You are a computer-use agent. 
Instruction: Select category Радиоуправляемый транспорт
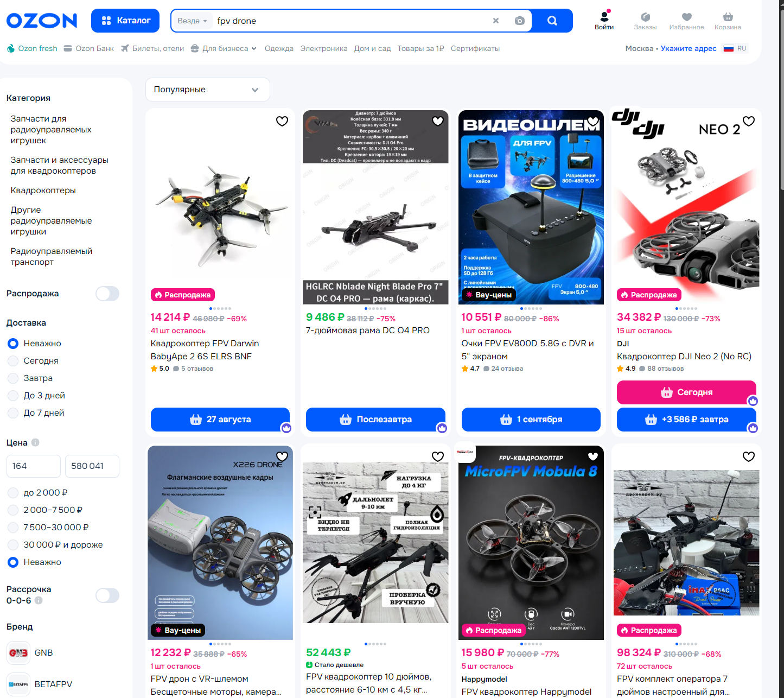point(51,257)
